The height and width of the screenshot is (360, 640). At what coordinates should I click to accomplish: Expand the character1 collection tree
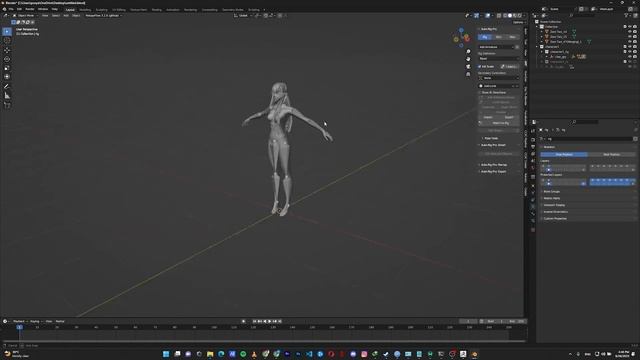click(x=537, y=47)
